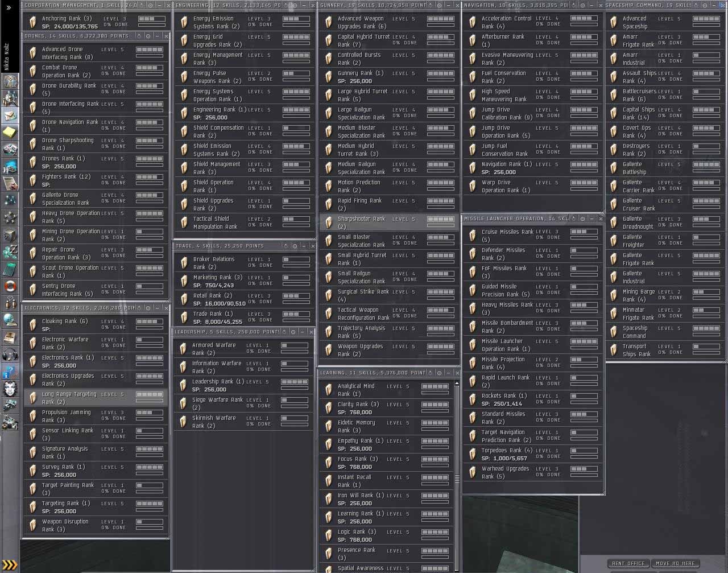Viewport: 728px width, 573px height.
Task: Toggle the pin on the Learning window
Action: (431, 373)
